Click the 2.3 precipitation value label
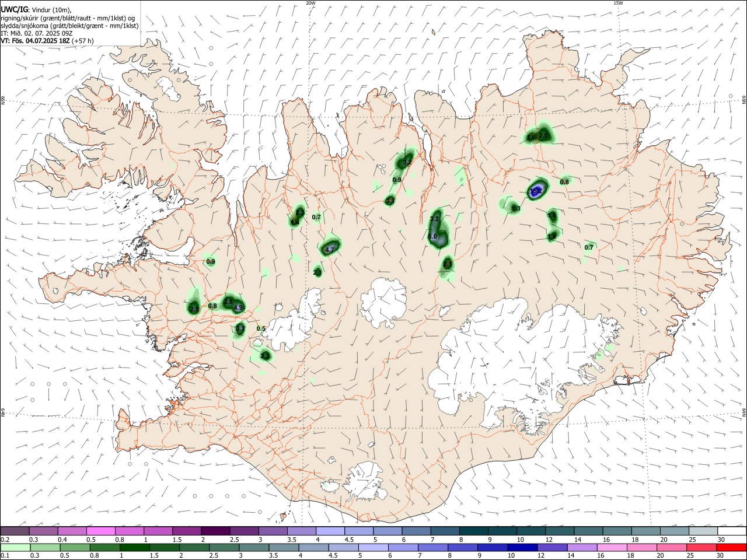747x560 pixels. [x=299, y=212]
